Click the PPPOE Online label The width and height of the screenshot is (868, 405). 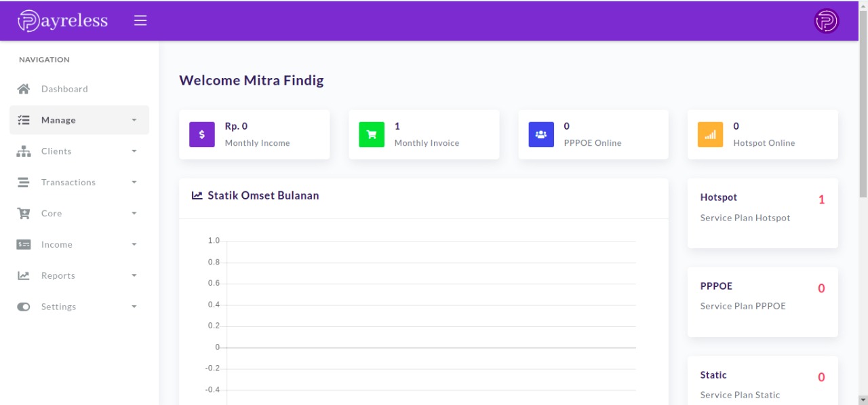(593, 143)
